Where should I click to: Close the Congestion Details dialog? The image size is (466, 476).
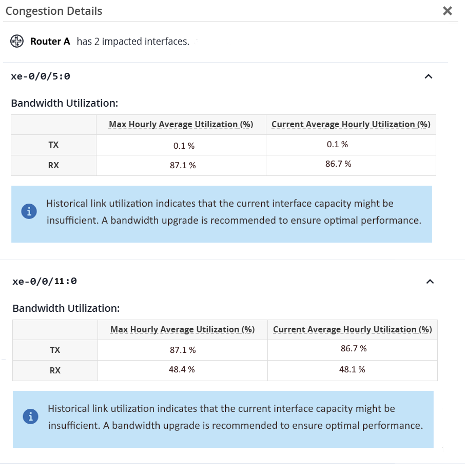447,11
